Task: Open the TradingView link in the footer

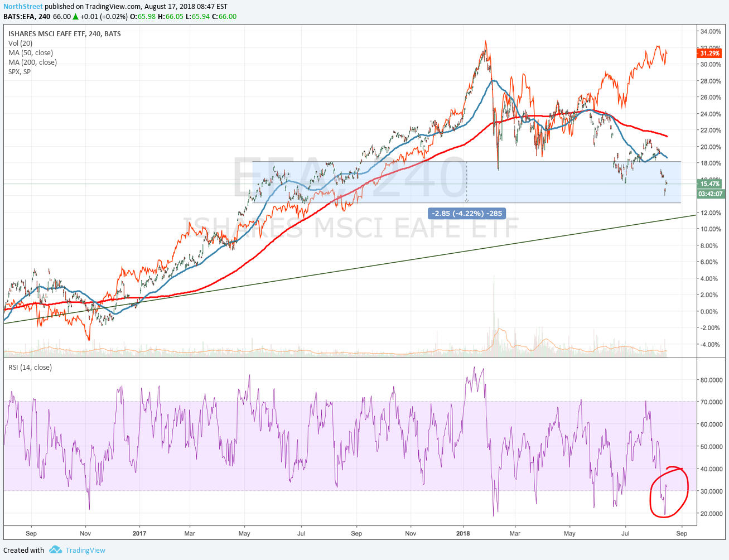Action: pyautogui.click(x=85, y=550)
